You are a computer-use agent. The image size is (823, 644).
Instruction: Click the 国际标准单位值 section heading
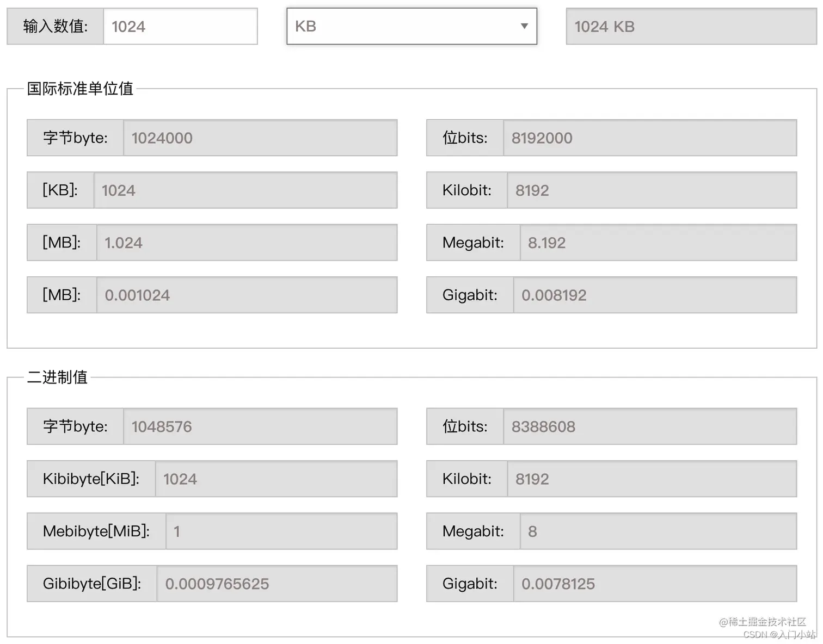pos(81,89)
